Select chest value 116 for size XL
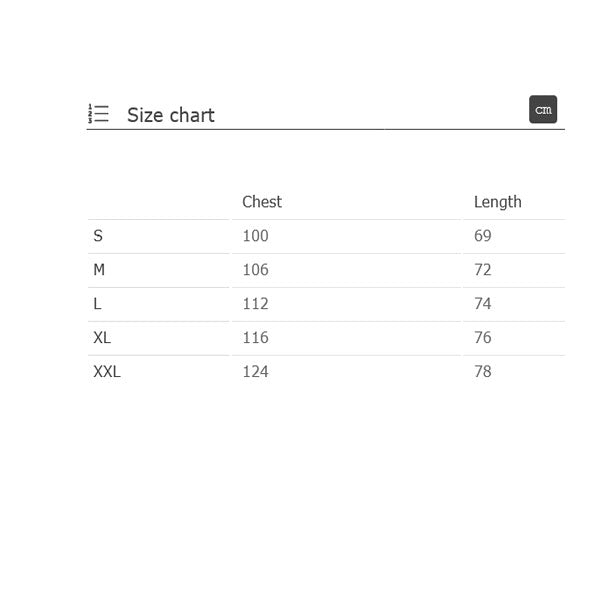 pos(256,338)
